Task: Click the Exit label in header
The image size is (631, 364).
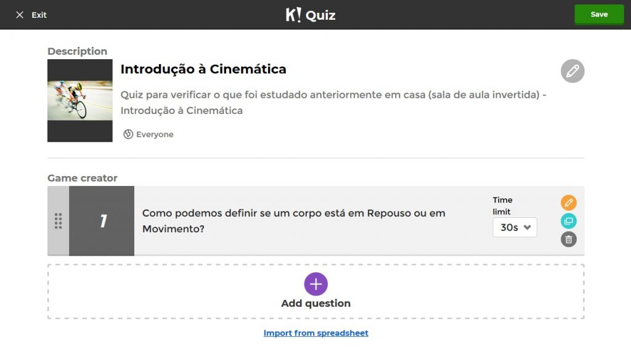Action: [x=39, y=15]
